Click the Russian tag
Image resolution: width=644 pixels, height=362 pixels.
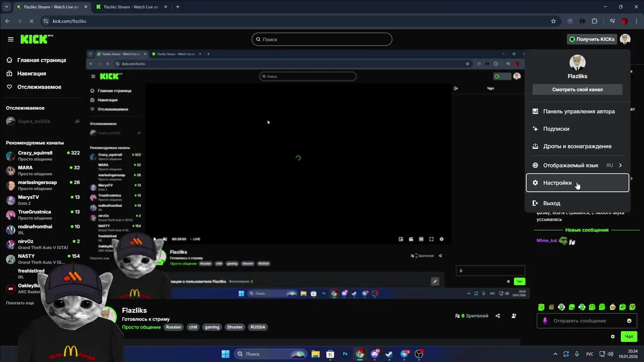pos(174,327)
